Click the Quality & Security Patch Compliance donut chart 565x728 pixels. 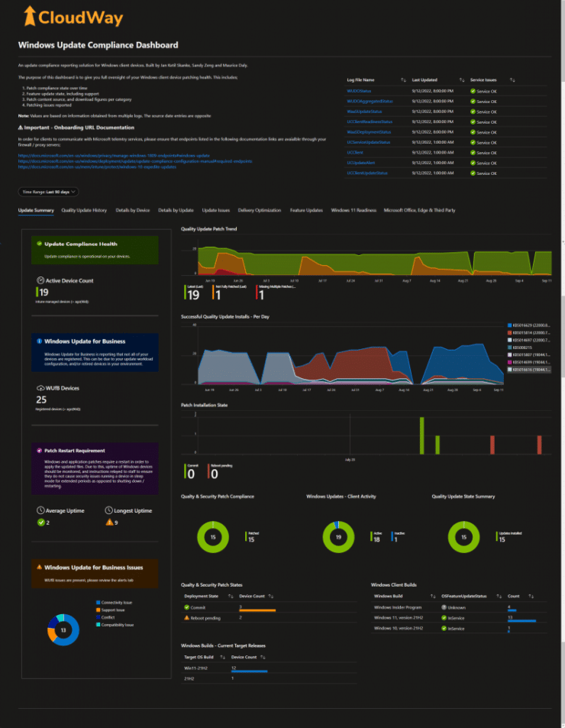tap(213, 537)
